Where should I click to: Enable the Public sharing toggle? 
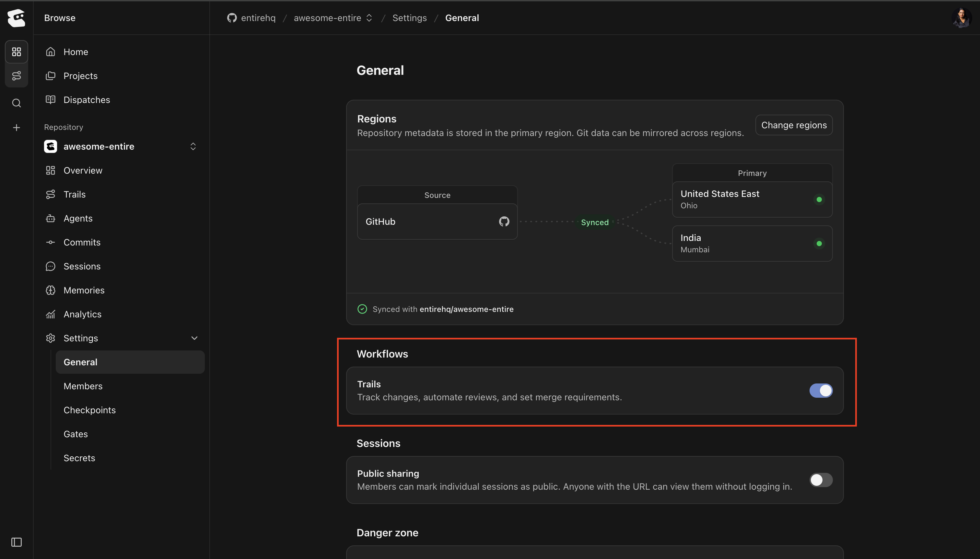[821, 480]
